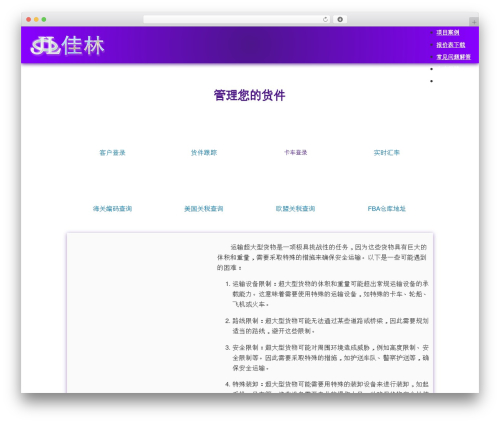Screen dimensions: 500x423
Task: Open the 欧盟关税查询 link
Action: pos(295,209)
